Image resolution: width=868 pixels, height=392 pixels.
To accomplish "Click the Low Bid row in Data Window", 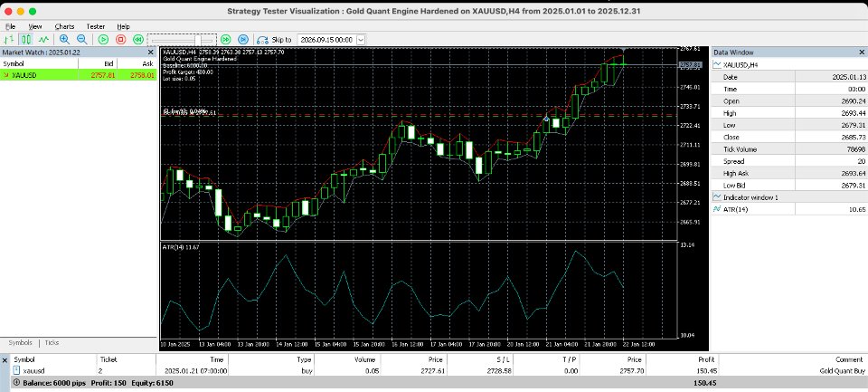I will click(x=789, y=186).
